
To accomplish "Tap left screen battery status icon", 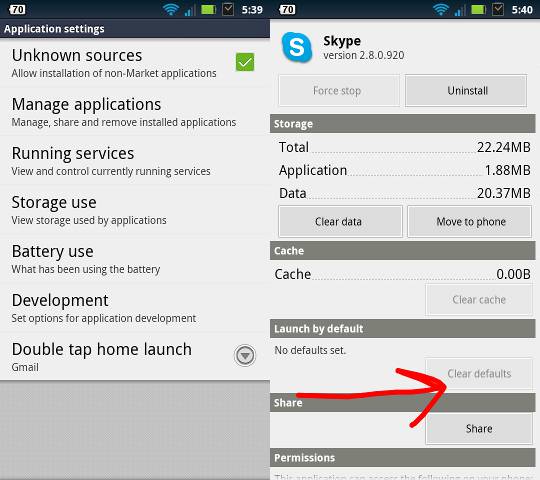I will click(x=208, y=9).
